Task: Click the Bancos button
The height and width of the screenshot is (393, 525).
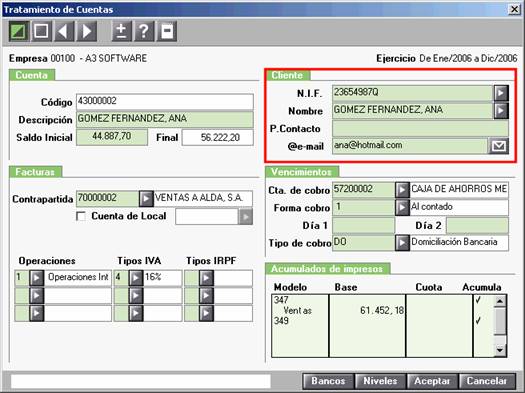Action: [328, 381]
